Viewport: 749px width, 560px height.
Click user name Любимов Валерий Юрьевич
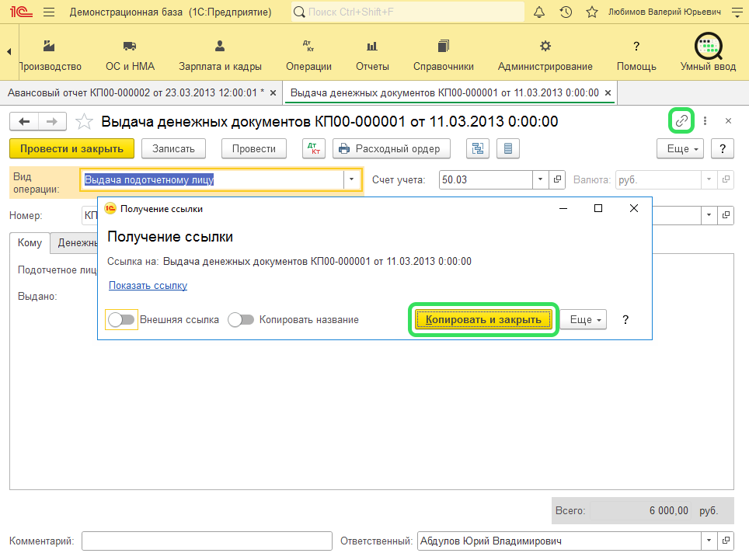664,12
